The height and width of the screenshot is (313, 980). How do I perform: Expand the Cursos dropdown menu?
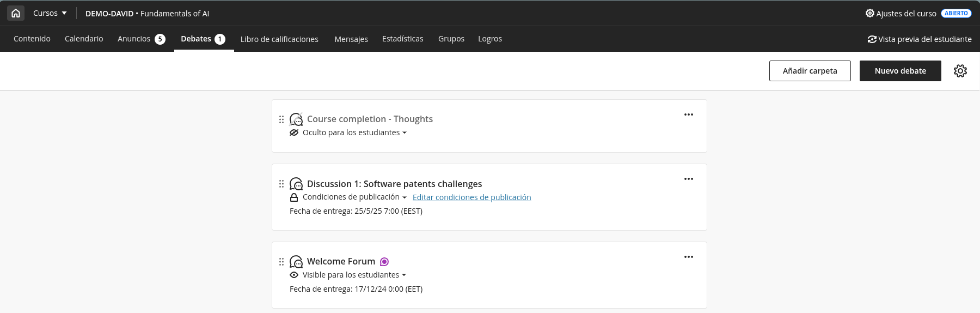(50, 13)
